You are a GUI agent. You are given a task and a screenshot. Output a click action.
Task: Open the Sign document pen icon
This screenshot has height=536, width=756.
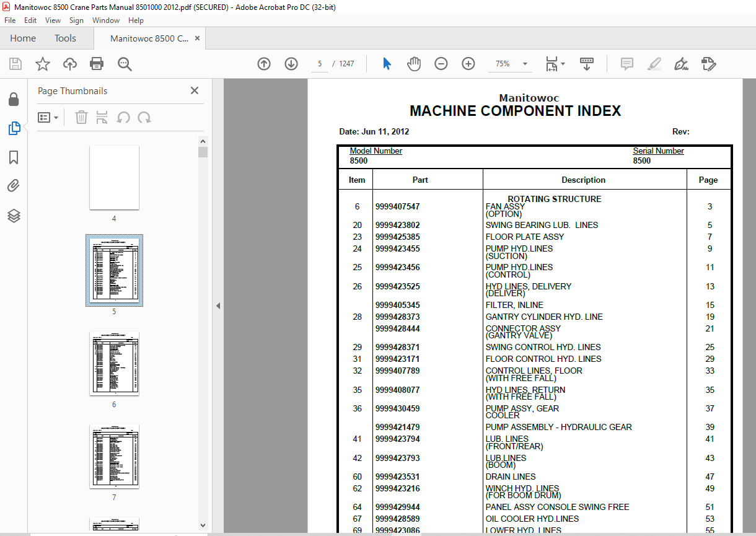tap(681, 64)
